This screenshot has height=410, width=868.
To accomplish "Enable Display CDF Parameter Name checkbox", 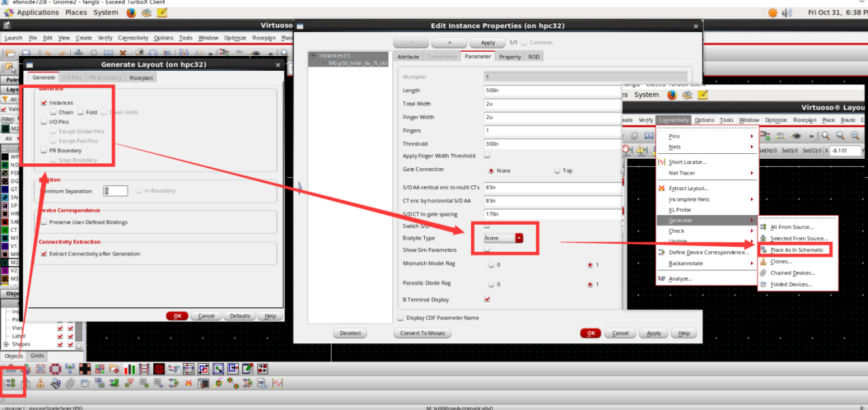I will (400, 317).
